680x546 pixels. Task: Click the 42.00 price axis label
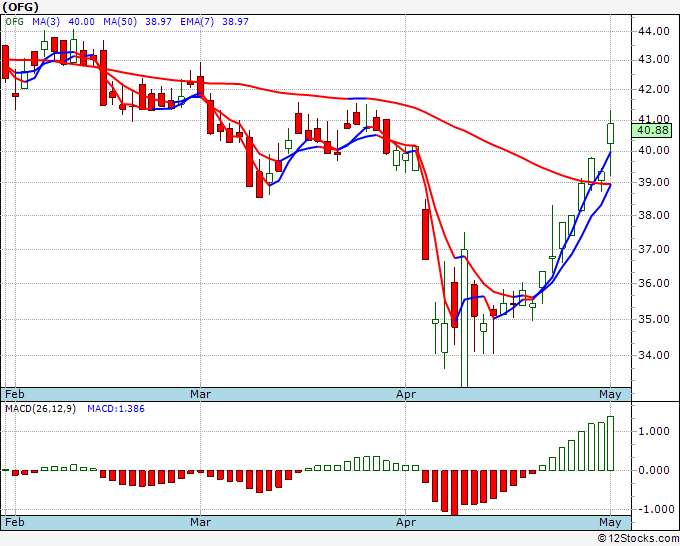click(x=653, y=89)
